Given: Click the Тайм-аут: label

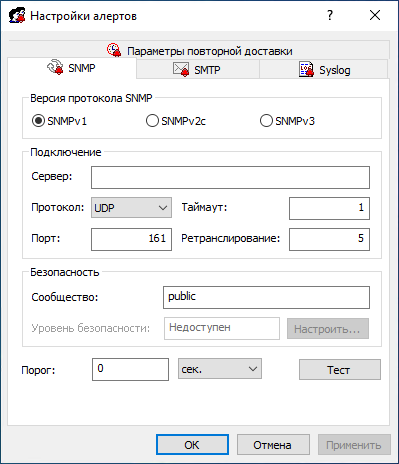Looking at the screenshot, I should pos(204,207).
